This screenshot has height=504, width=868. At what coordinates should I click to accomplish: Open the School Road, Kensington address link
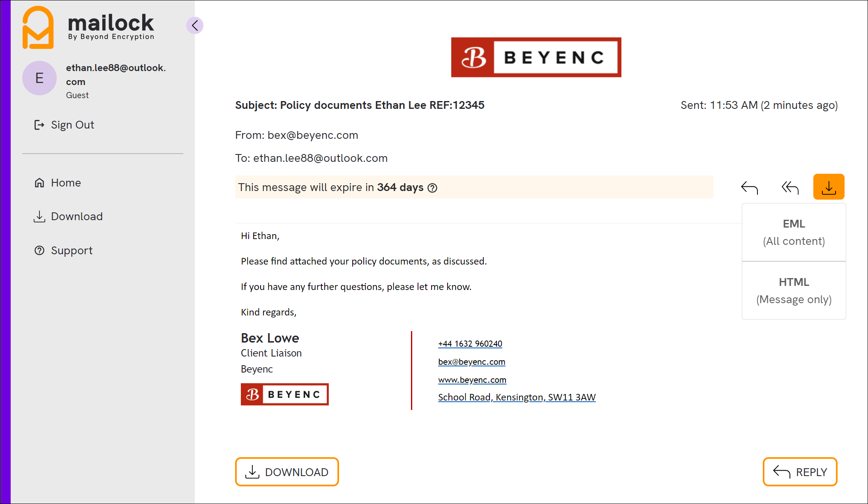(x=517, y=397)
